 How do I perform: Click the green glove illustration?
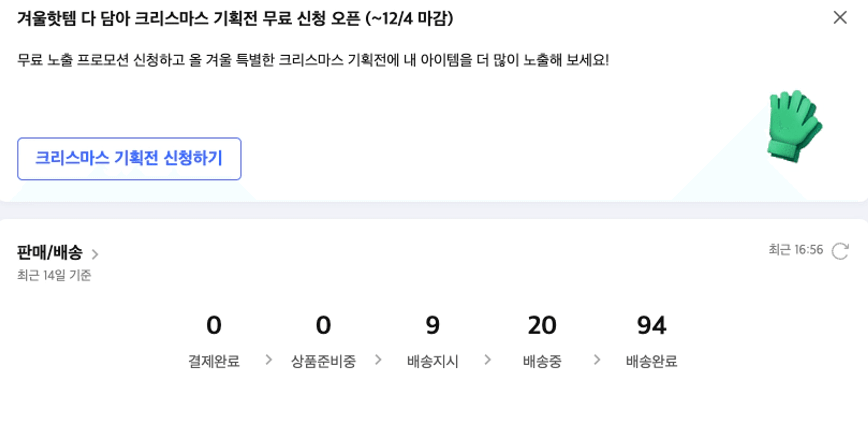(x=794, y=126)
